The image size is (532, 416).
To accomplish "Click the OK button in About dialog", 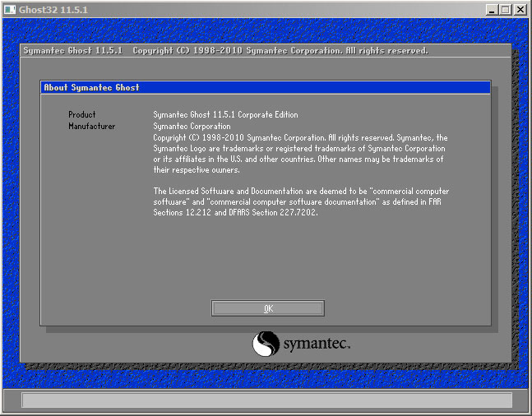I will pos(268,308).
